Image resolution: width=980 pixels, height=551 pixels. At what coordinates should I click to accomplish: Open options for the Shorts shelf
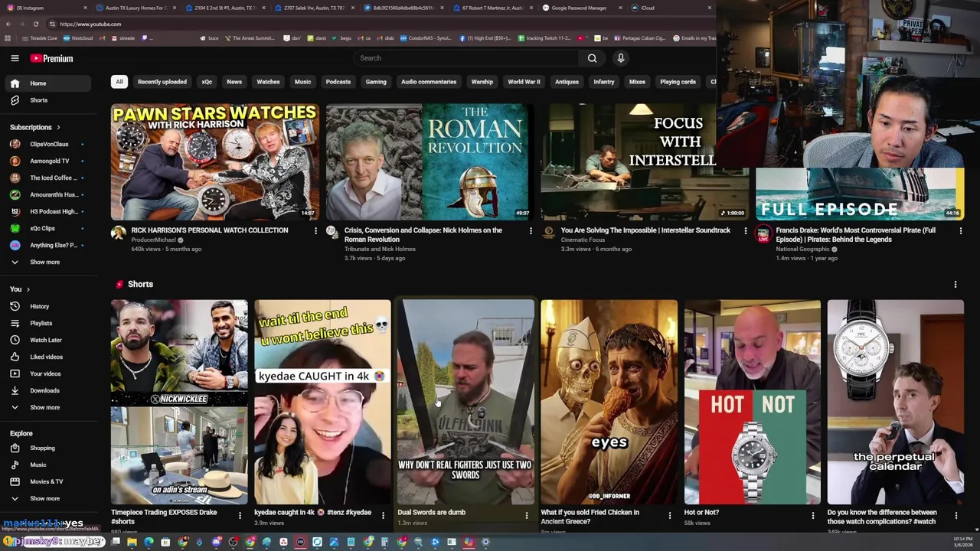[x=955, y=285]
